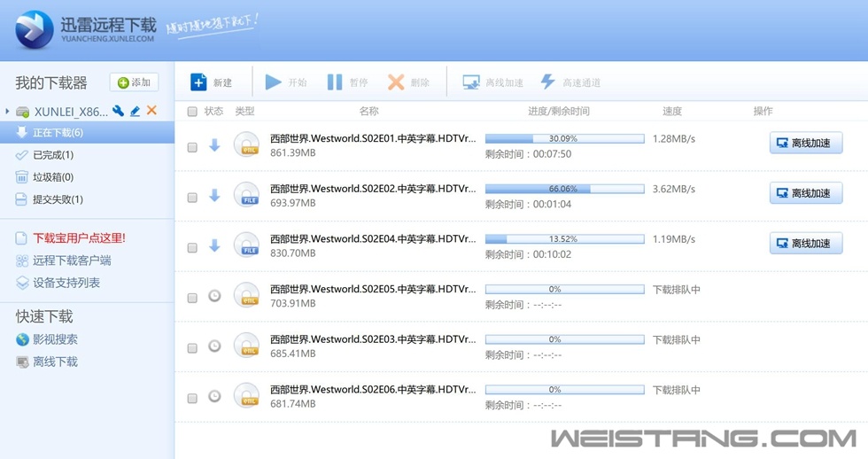The width and height of the screenshot is (868, 459).
Task: Open 设备支持列表 link
Action: click(x=66, y=283)
